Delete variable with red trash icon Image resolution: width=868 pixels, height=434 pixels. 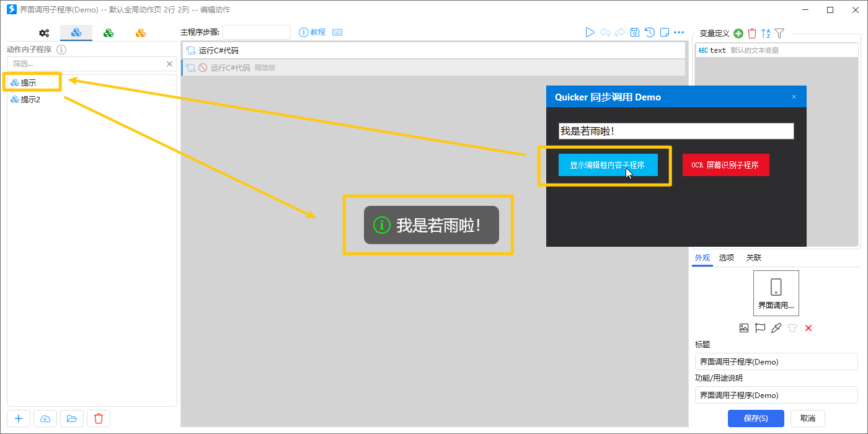tap(752, 33)
